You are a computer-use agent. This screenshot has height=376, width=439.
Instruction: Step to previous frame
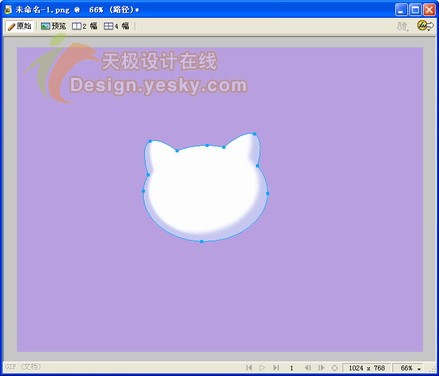coord(308,368)
